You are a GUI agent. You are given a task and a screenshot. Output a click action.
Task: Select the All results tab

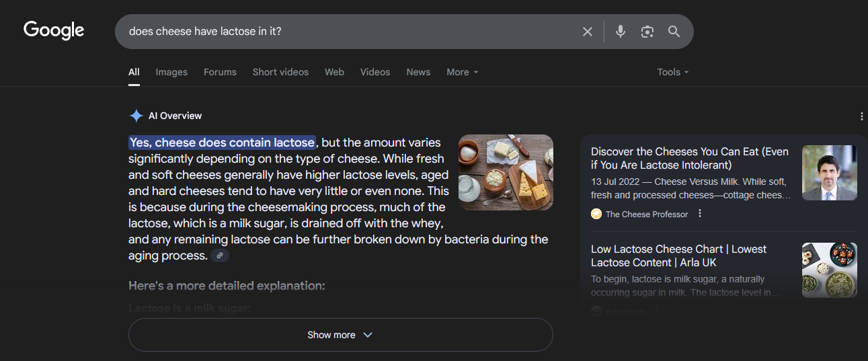(134, 72)
